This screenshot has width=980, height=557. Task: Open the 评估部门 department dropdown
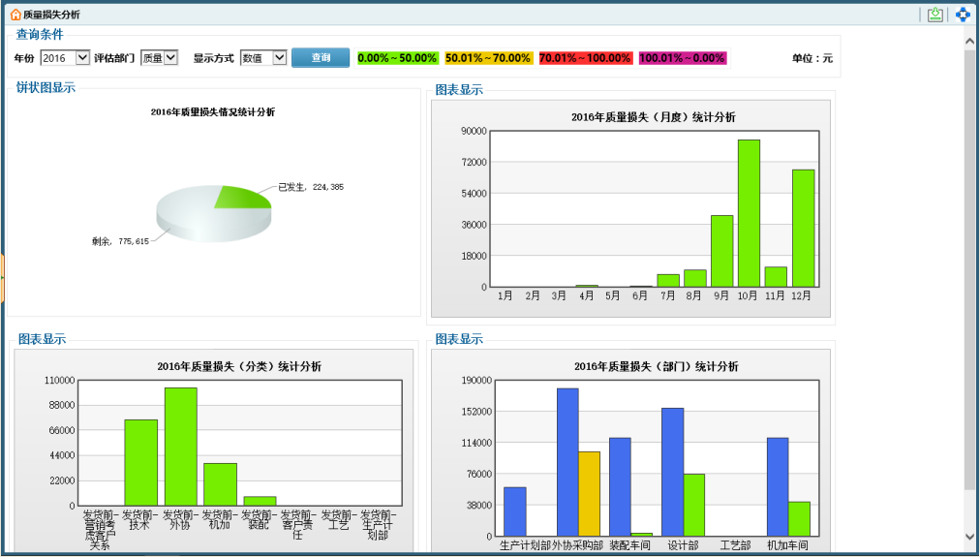point(171,58)
